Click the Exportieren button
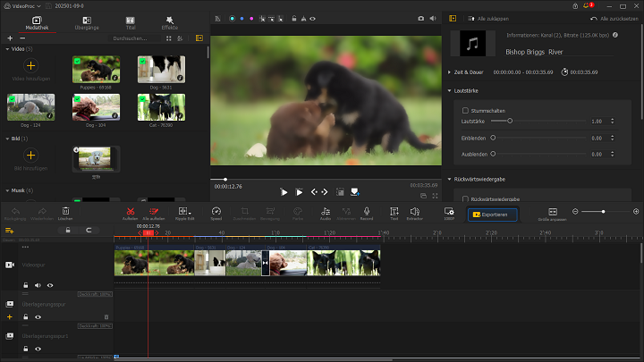The height and width of the screenshot is (362, 644). coord(493,214)
